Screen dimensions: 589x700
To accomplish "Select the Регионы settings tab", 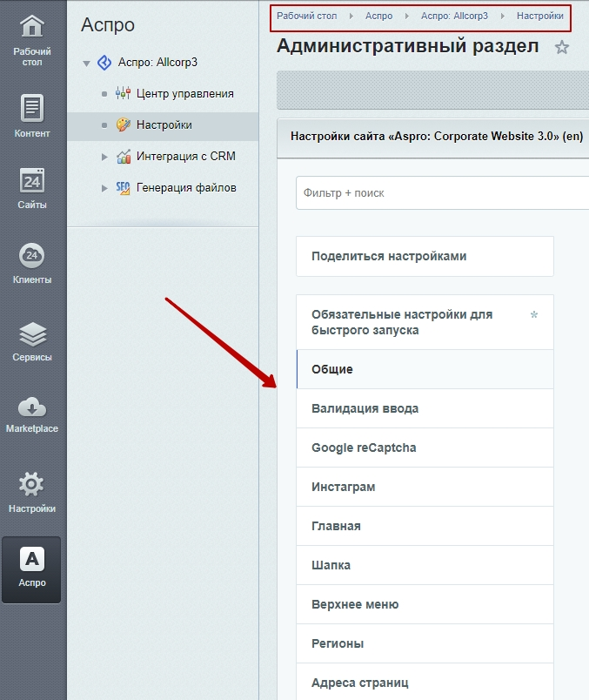I will pyautogui.click(x=425, y=643).
